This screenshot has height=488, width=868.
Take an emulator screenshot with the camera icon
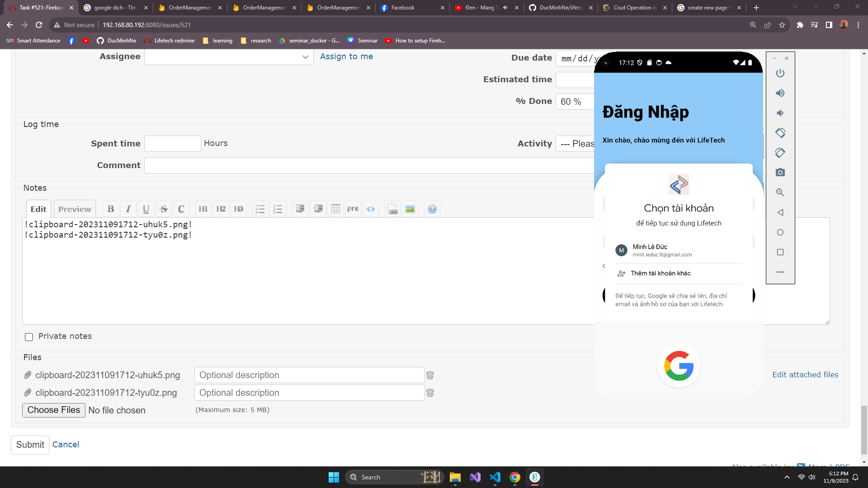[780, 173]
